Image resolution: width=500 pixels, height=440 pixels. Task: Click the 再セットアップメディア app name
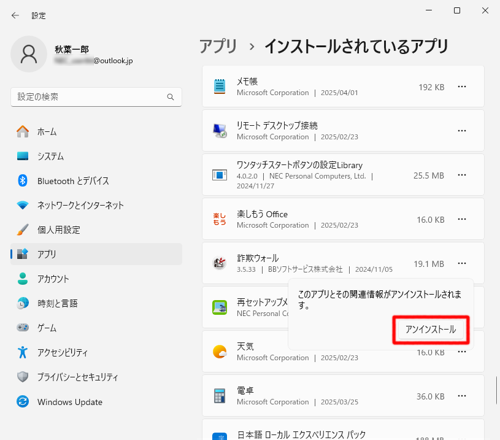tap(262, 302)
